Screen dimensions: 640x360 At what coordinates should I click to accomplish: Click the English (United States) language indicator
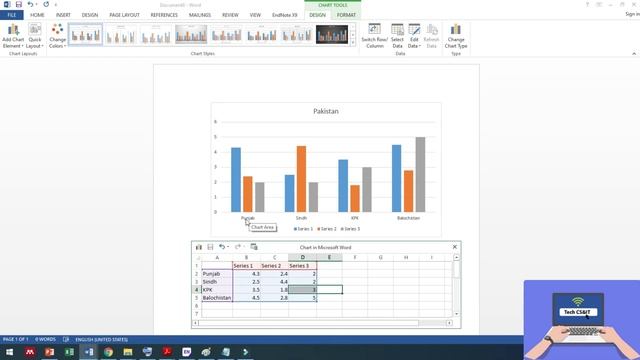(102, 340)
